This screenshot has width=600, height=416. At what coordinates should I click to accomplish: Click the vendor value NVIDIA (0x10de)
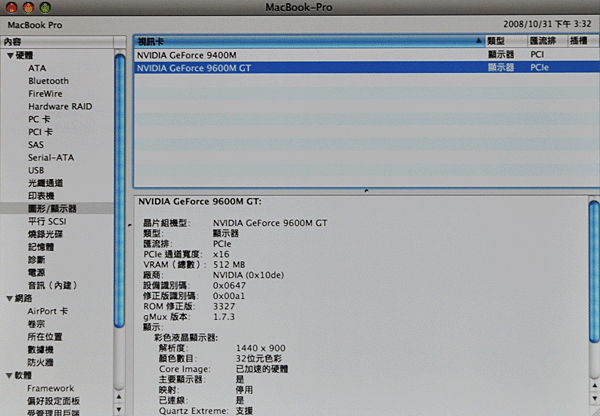pos(248,275)
